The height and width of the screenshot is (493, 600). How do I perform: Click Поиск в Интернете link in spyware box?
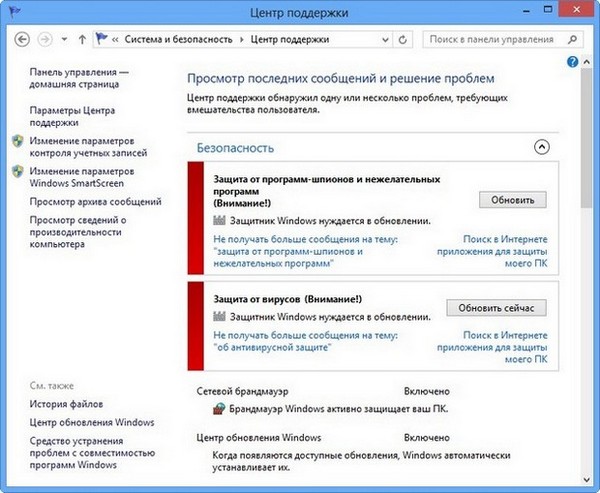492,251
